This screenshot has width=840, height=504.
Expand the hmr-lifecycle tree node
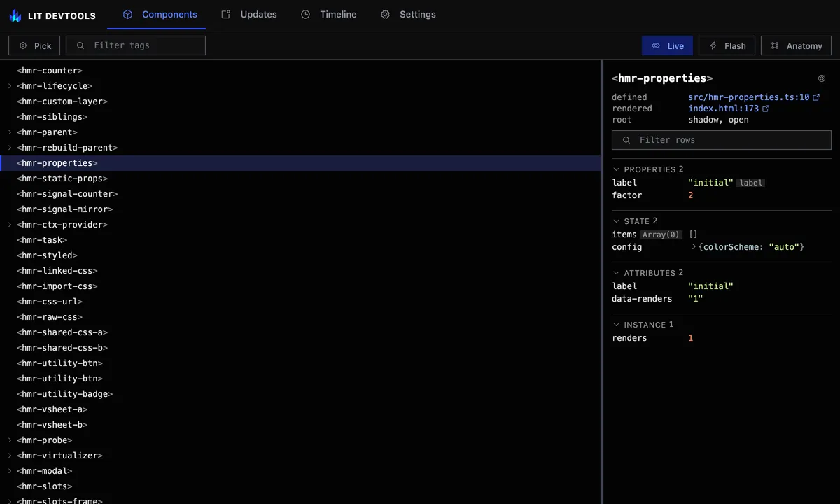pos(10,86)
